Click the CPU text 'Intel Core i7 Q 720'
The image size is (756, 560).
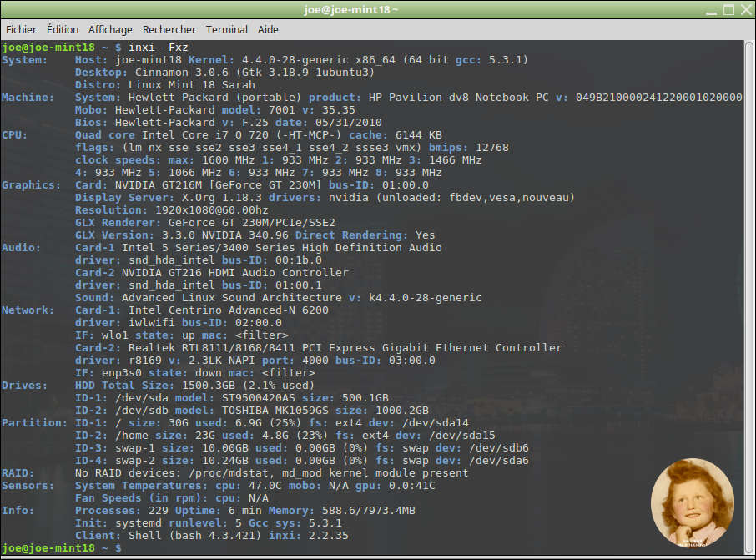tap(205, 135)
